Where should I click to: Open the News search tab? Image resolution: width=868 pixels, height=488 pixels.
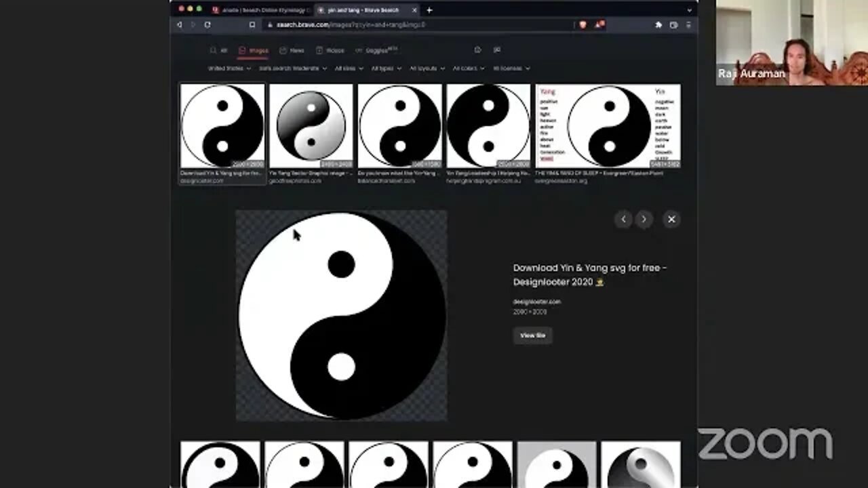click(292, 50)
